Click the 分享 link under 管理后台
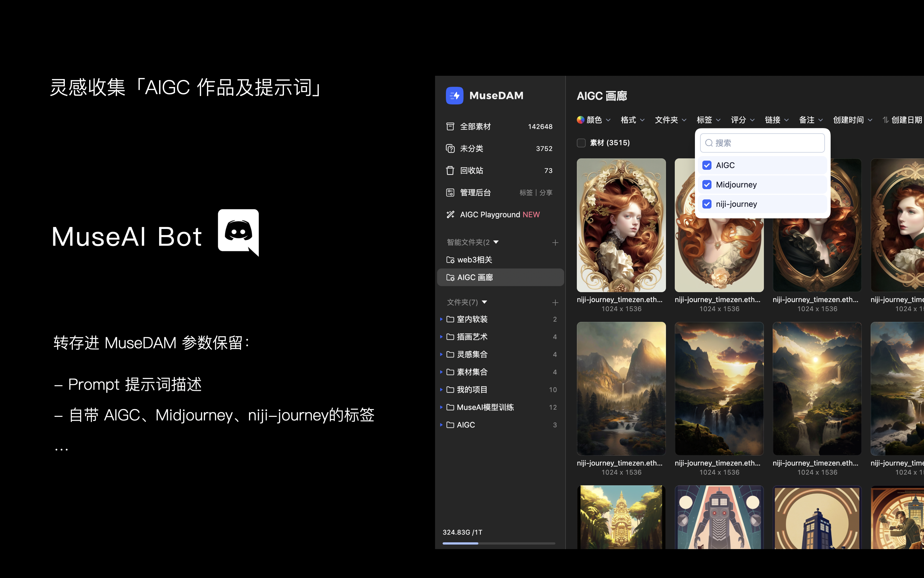Image resolution: width=924 pixels, height=578 pixels. [x=546, y=193]
